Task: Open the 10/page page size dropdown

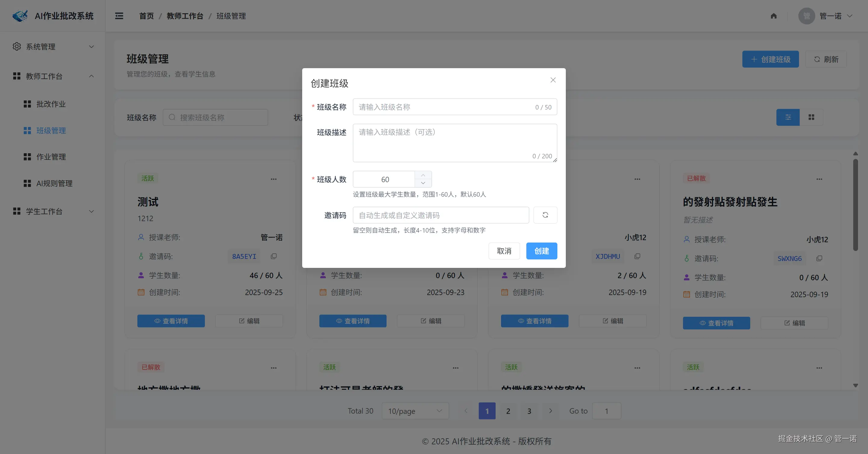Action: pyautogui.click(x=415, y=411)
